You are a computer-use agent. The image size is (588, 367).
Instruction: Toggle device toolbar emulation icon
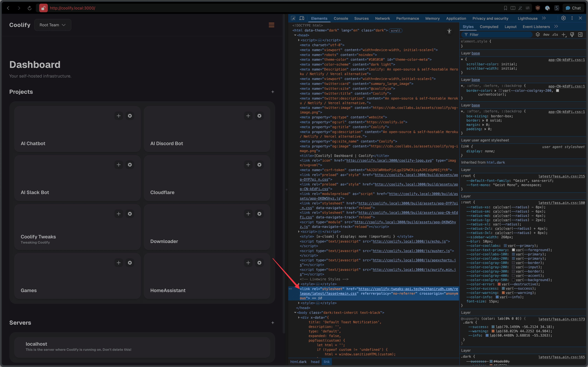302,18
